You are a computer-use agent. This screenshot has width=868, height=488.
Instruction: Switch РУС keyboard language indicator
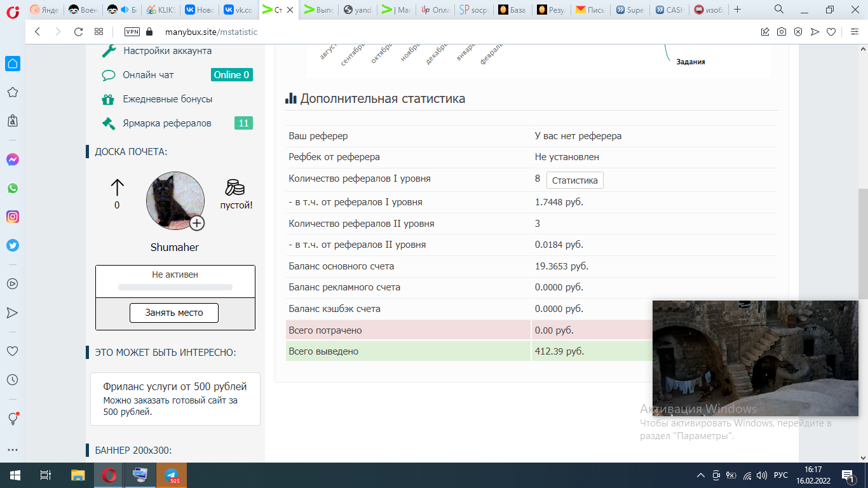[x=780, y=475]
